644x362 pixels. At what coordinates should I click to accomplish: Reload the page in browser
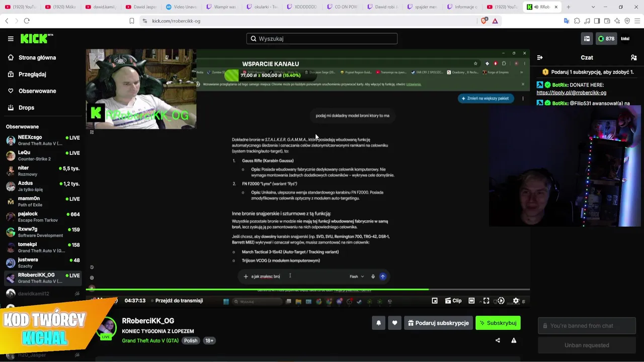[x=27, y=21]
